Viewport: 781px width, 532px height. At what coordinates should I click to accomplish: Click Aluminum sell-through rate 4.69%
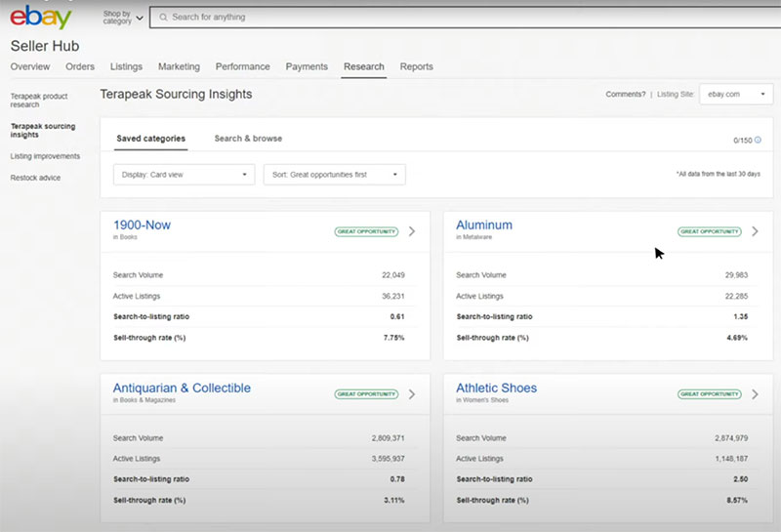(737, 338)
